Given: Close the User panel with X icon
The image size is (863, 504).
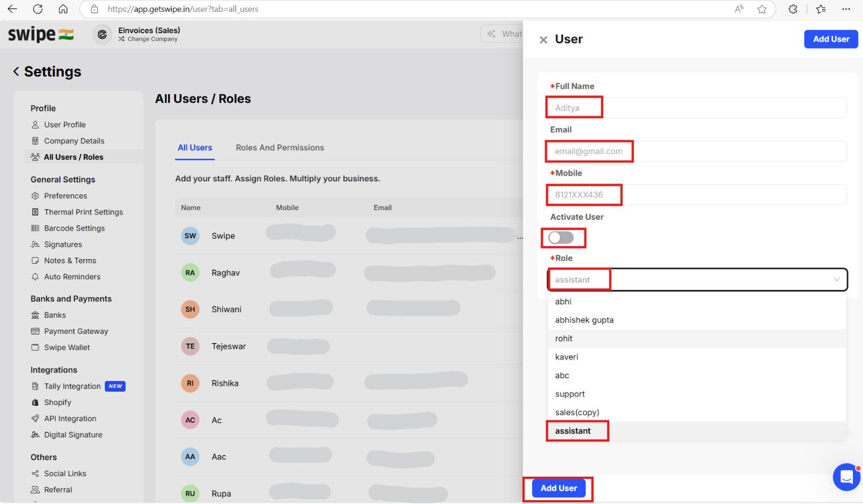Looking at the screenshot, I should [x=543, y=40].
